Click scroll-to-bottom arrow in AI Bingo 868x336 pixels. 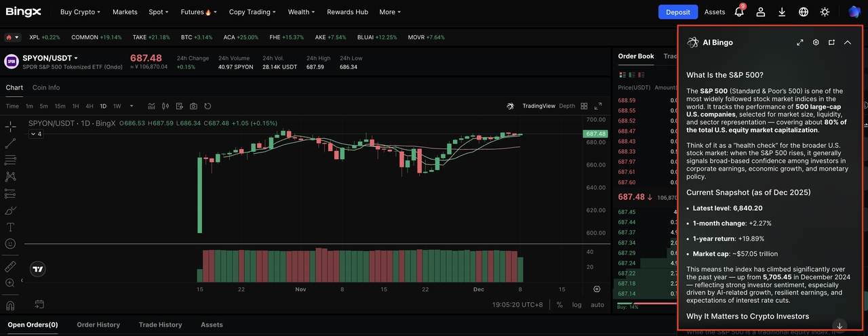click(840, 326)
